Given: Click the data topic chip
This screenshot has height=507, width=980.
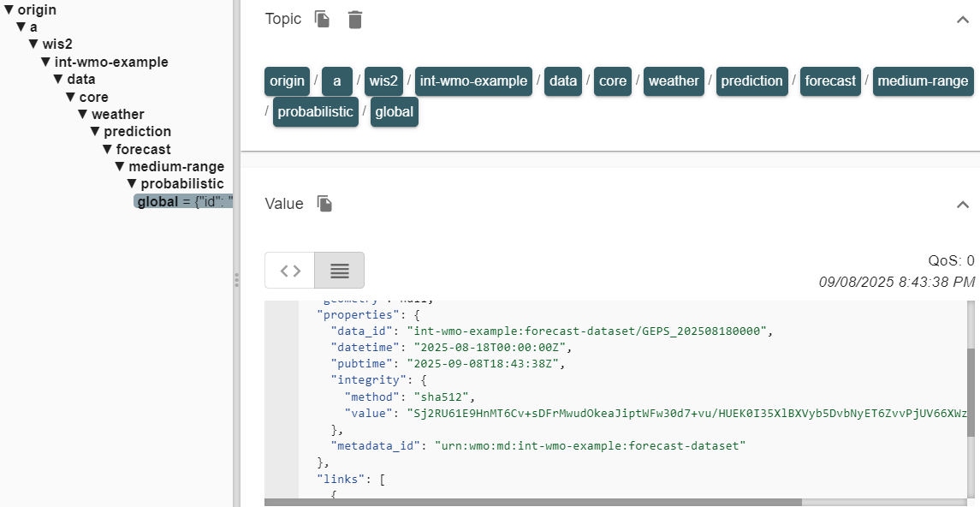Looking at the screenshot, I should [x=563, y=81].
